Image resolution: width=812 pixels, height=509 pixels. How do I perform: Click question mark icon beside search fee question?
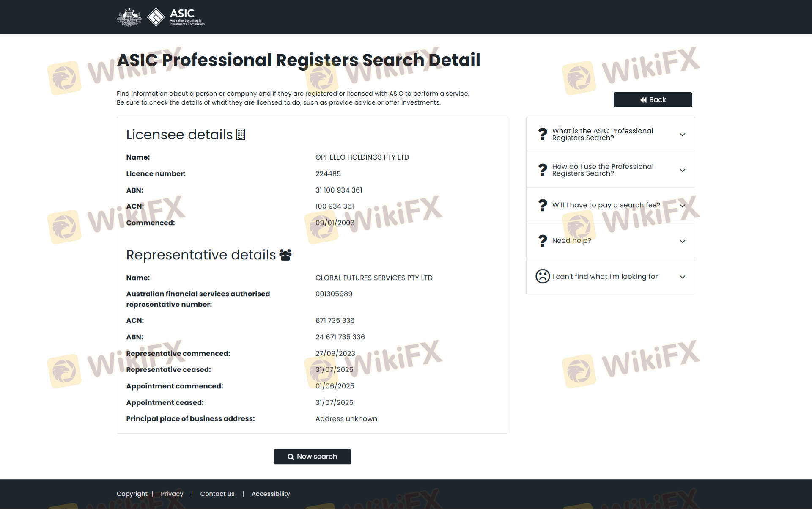click(543, 205)
